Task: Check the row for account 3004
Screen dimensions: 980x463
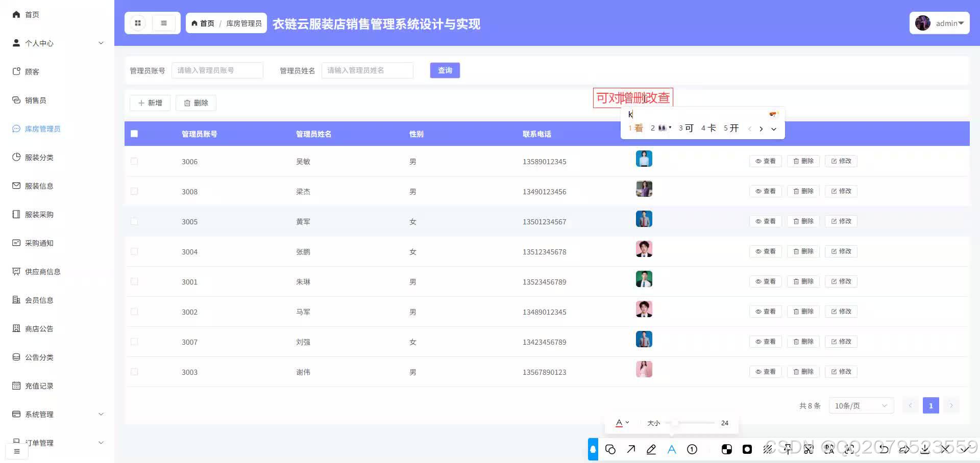Action: [134, 251]
